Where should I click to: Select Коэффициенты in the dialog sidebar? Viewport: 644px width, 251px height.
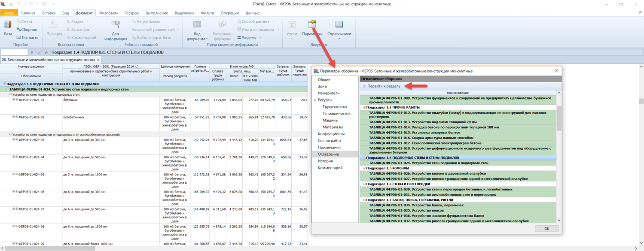[331, 134]
